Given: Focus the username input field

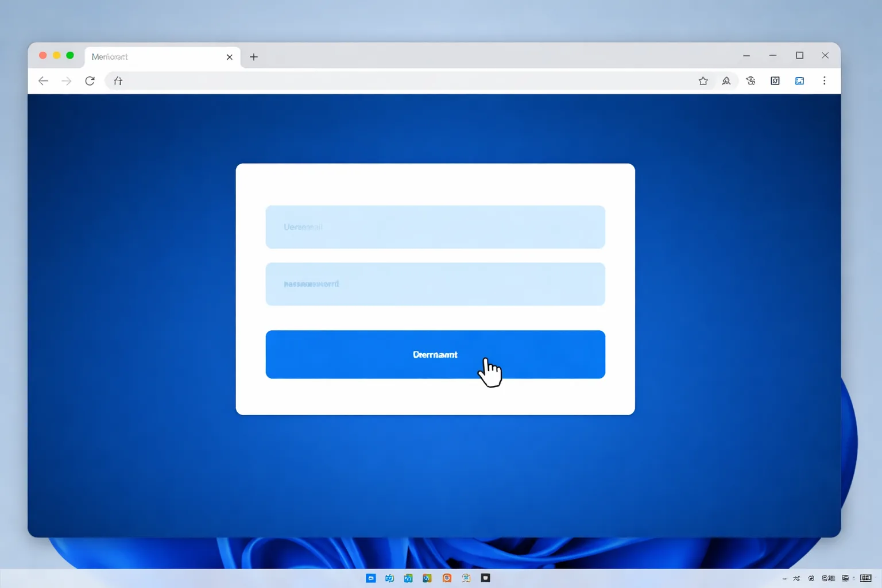Looking at the screenshot, I should click(435, 227).
